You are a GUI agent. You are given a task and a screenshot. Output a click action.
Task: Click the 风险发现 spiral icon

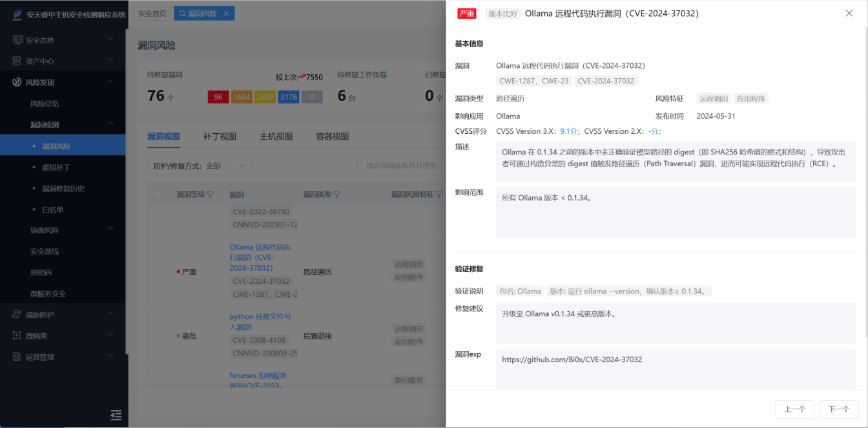click(17, 82)
